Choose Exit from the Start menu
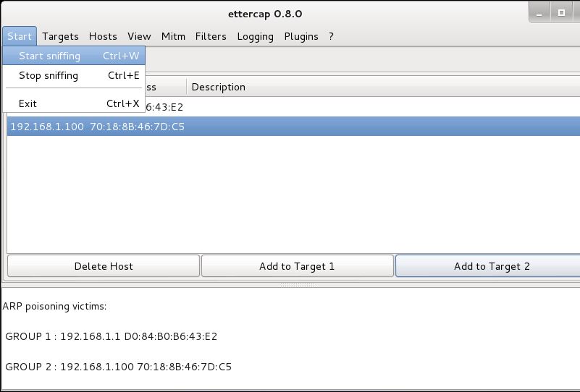580x392 pixels. click(74, 103)
